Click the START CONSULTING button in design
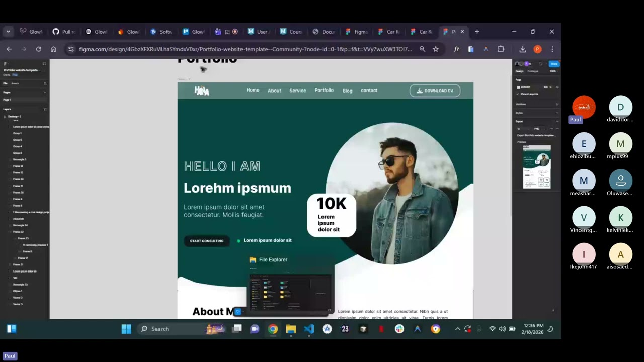 206,241
